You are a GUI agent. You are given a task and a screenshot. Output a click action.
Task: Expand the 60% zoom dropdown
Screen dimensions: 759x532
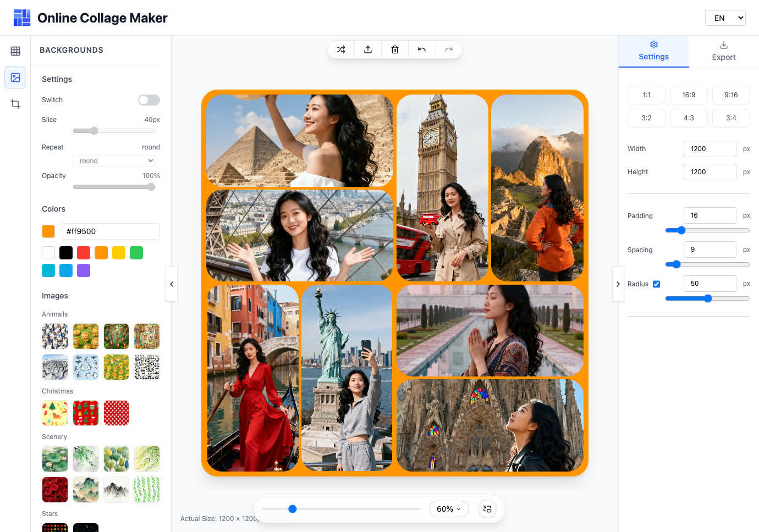449,509
